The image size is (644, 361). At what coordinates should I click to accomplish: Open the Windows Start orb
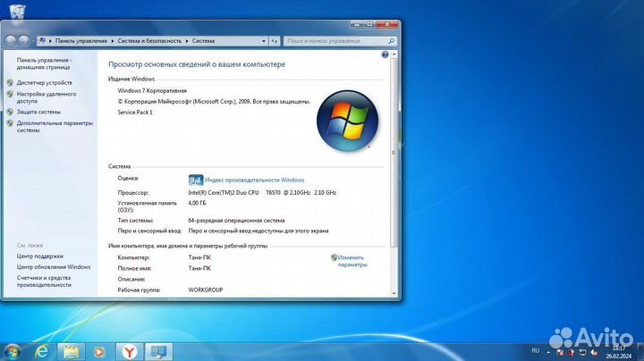(13, 351)
